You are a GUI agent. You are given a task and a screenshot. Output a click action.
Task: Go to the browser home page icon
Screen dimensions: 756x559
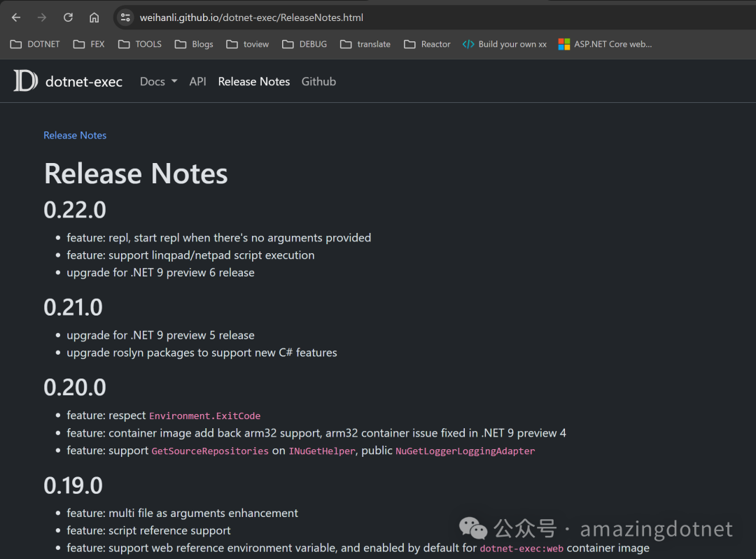(94, 17)
